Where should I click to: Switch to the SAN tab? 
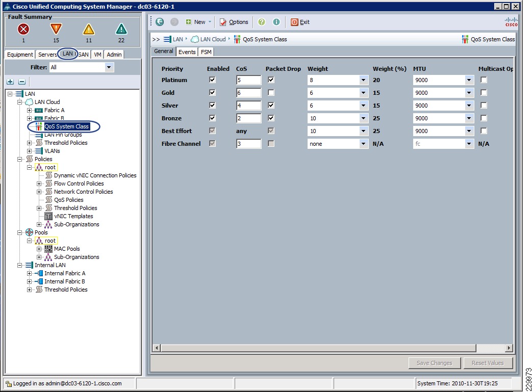pos(84,55)
